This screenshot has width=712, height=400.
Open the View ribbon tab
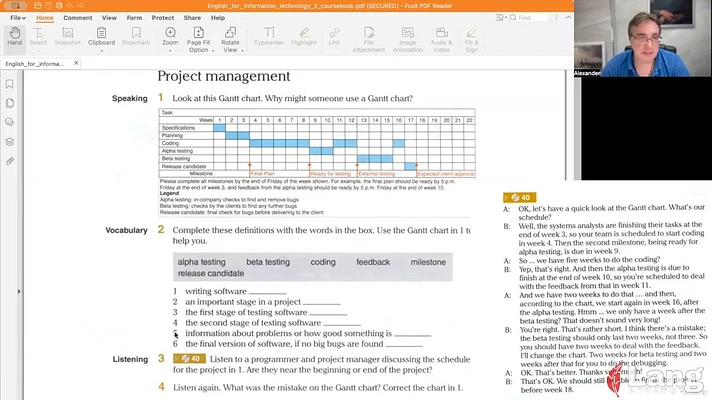tap(109, 18)
